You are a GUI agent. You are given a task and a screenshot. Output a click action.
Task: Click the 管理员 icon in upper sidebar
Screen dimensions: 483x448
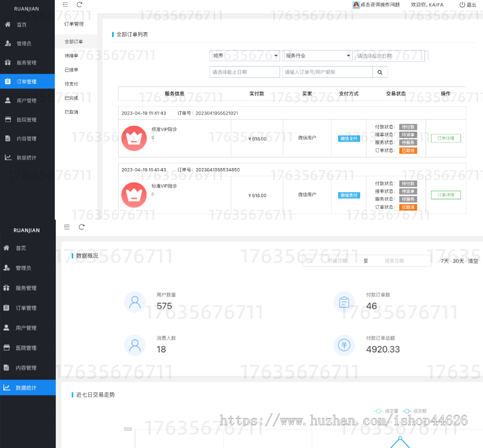pyautogui.click(x=8, y=44)
